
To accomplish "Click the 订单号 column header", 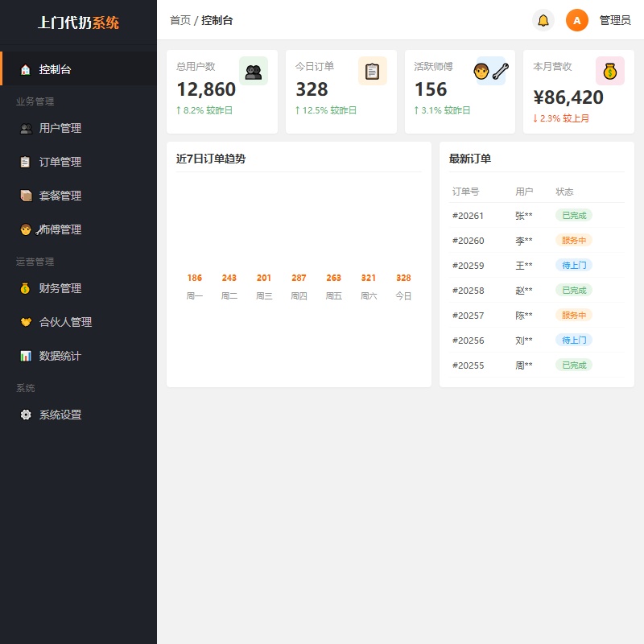I will (465, 192).
